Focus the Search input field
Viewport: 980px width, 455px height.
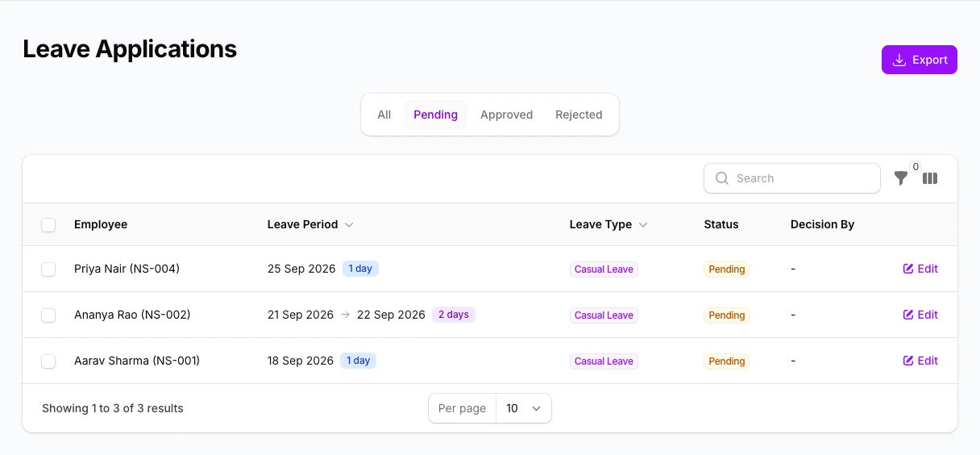791,178
